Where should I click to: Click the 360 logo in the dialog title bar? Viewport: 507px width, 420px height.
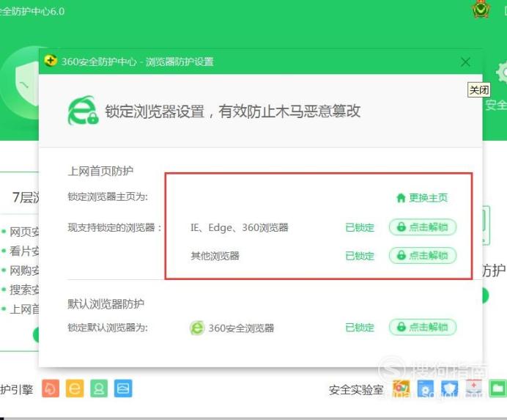click(51, 61)
